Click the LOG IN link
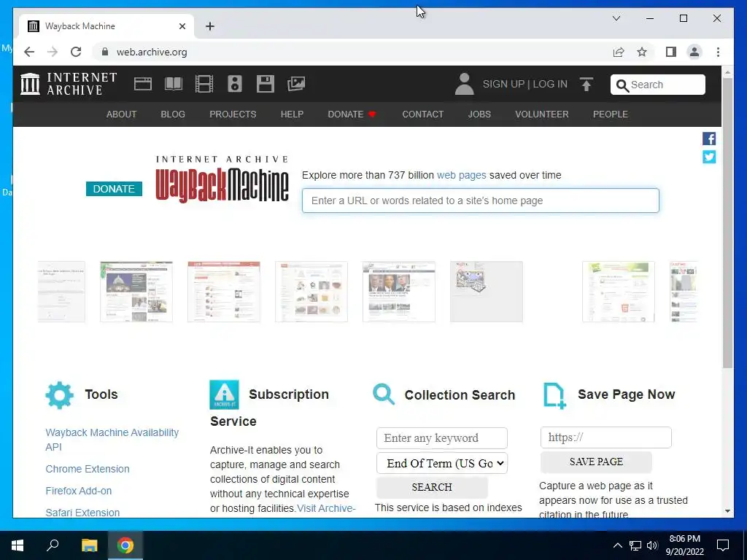The width and height of the screenshot is (747, 560). (x=550, y=84)
